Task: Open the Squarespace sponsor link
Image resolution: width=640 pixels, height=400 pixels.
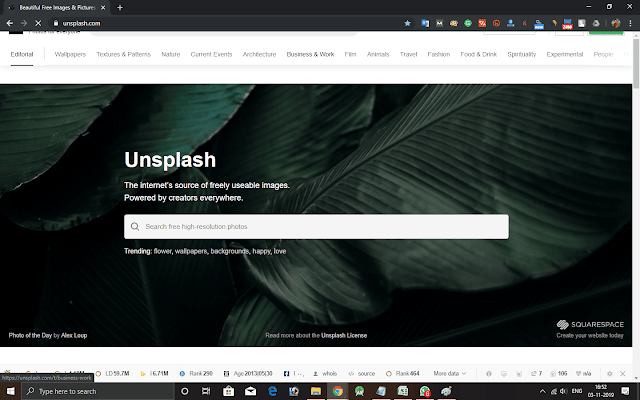Action: (x=590, y=329)
